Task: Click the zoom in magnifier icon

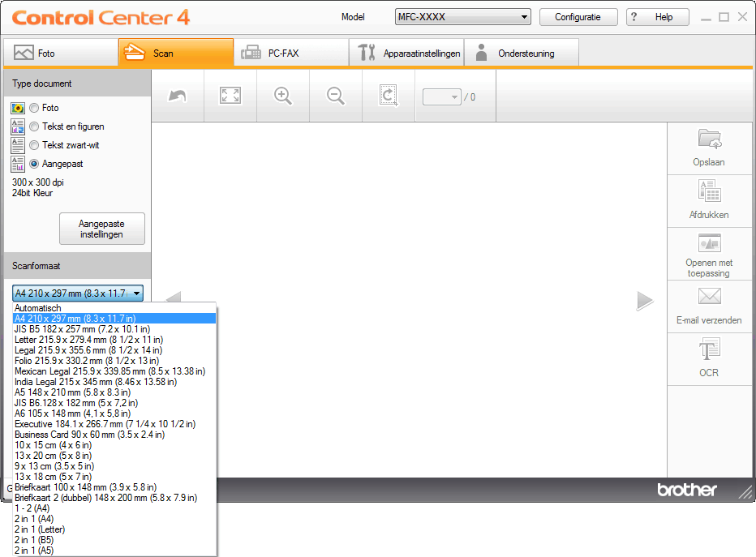Action: pos(283,96)
